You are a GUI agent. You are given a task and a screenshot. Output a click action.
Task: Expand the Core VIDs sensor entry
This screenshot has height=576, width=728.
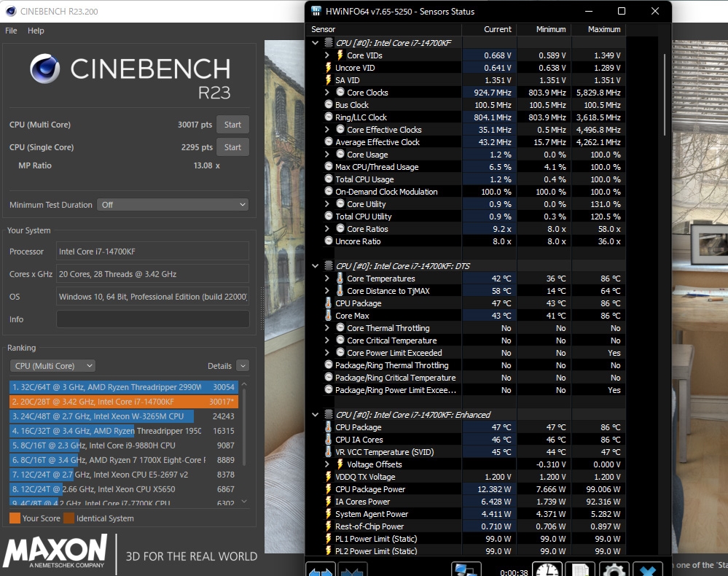coord(328,55)
